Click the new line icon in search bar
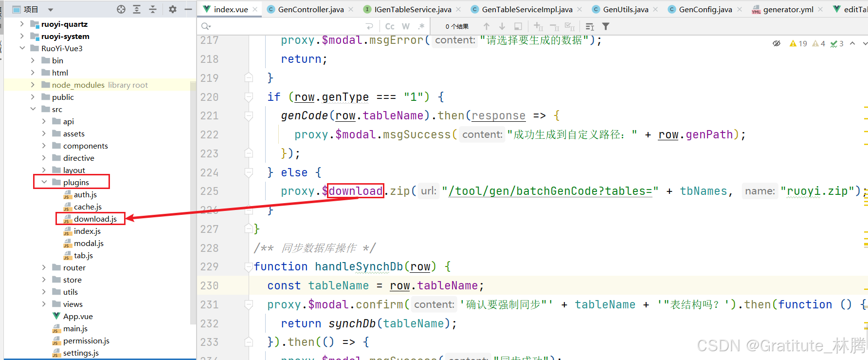 click(370, 26)
